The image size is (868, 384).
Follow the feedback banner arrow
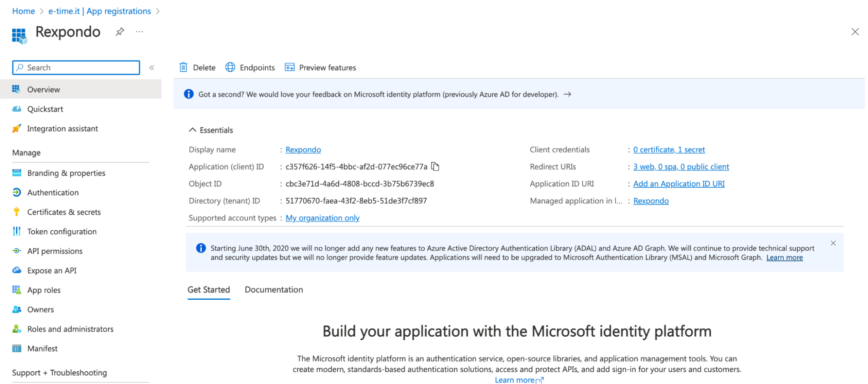coord(567,94)
